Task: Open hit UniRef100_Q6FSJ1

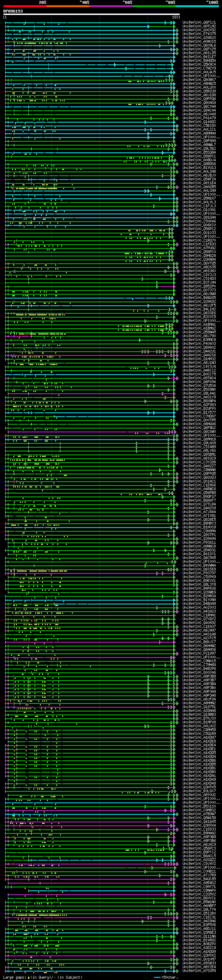Action: tap(199, 23)
